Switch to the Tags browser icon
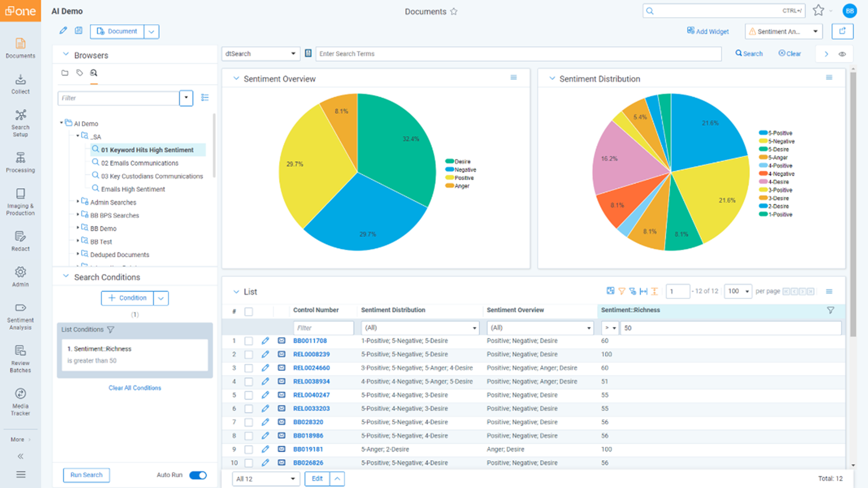Image resolution: width=868 pixels, height=488 pixels. (x=80, y=73)
